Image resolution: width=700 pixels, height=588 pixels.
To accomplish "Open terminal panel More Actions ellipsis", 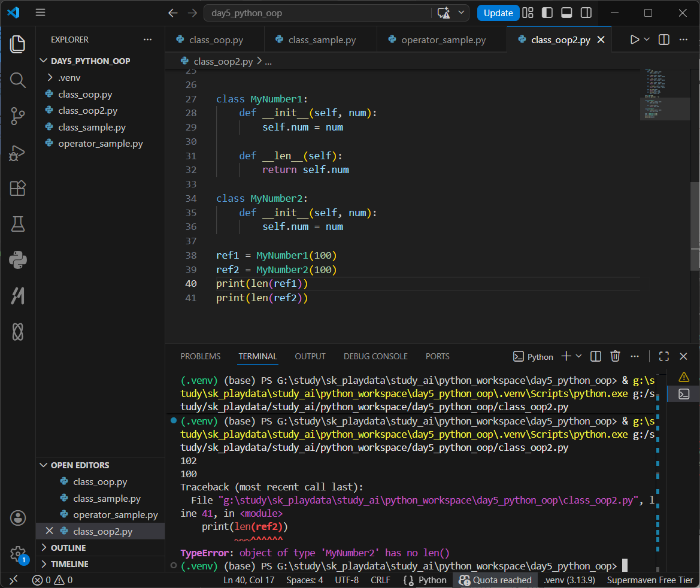I will tap(634, 356).
